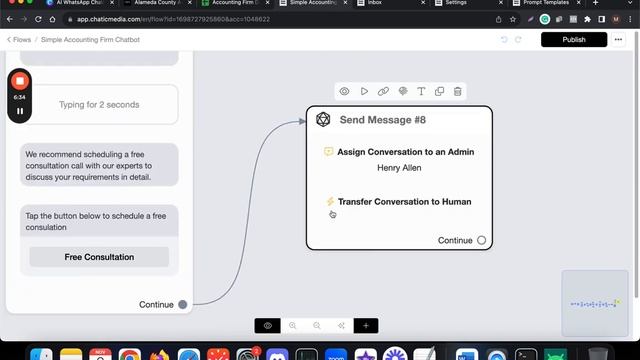Viewport: 640px width, 360px height.
Task: Pause the screen recording
Action: 20,111
